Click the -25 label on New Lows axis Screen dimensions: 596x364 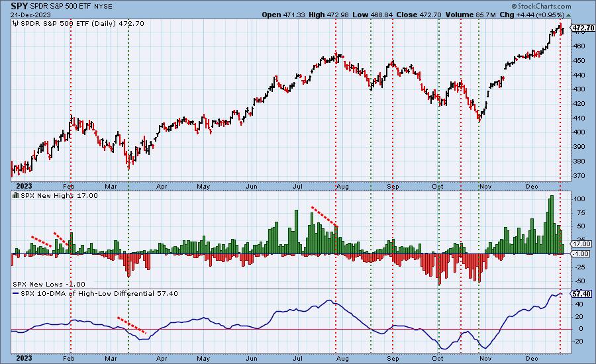pyautogui.click(x=579, y=267)
